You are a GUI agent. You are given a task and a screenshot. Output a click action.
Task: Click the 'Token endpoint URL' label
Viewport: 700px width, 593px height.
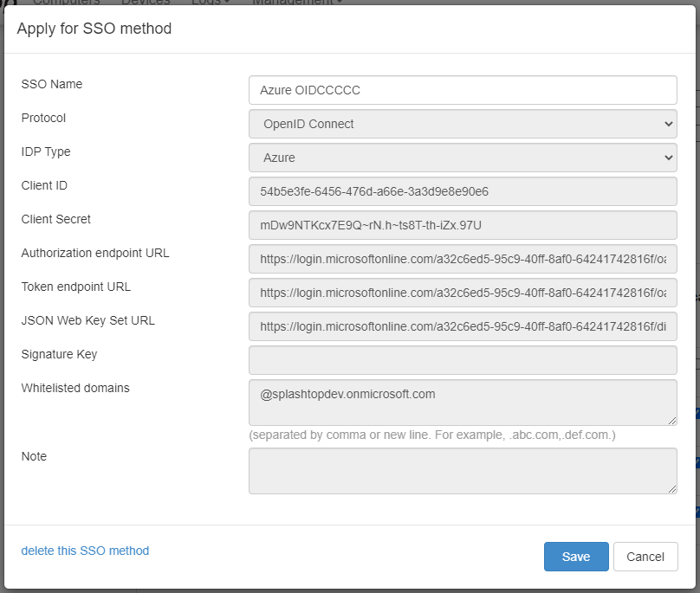[x=76, y=287]
